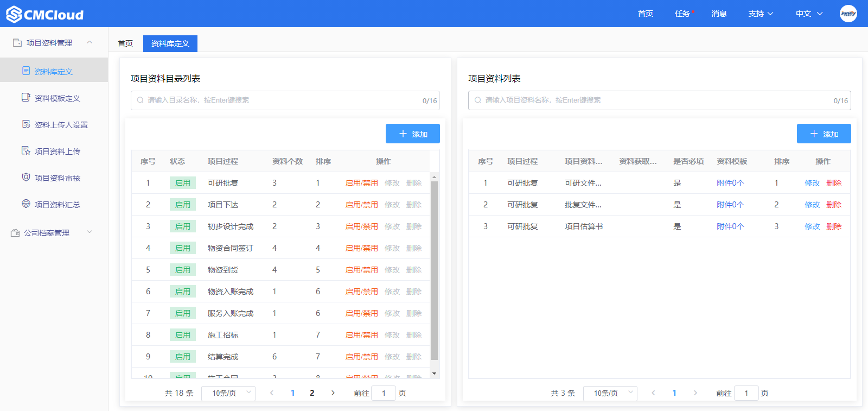
Task: Click the search icon in 项目资料名称 field
Action: click(x=478, y=100)
